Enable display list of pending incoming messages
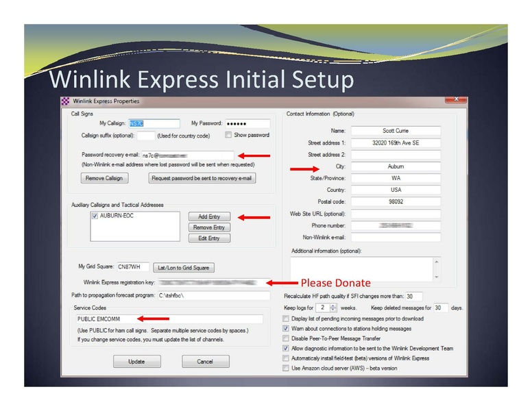 [x=286, y=319]
